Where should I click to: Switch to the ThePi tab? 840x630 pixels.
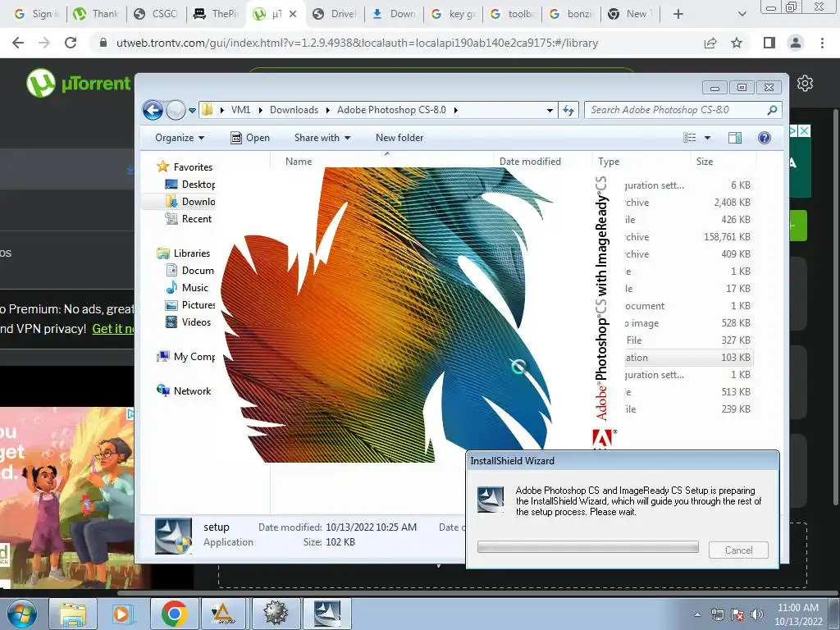(217, 14)
